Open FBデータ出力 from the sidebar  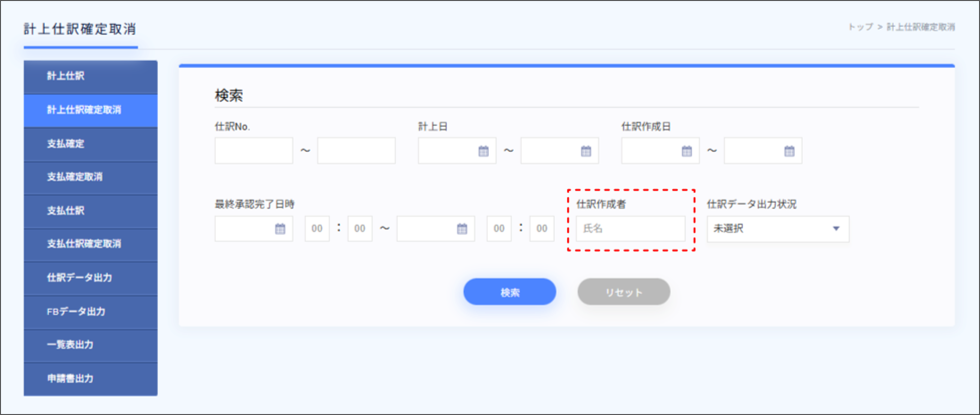pos(90,311)
